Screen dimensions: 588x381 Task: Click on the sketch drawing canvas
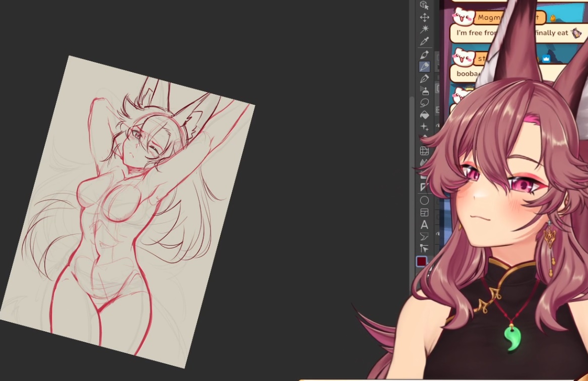click(x=127, y=212)
